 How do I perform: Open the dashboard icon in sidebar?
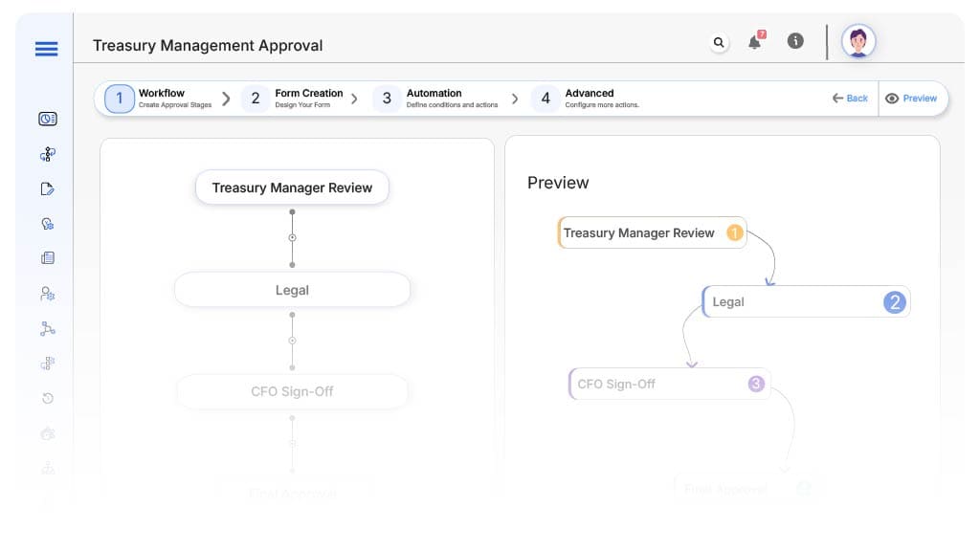48,119
